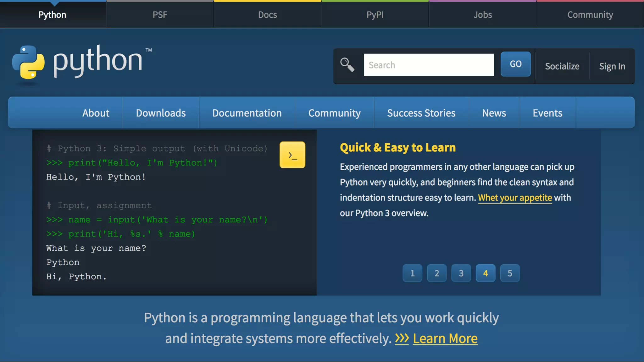Show slide 1 of the code carousel
The image size is (644, 362).
(x=412, y=273)
